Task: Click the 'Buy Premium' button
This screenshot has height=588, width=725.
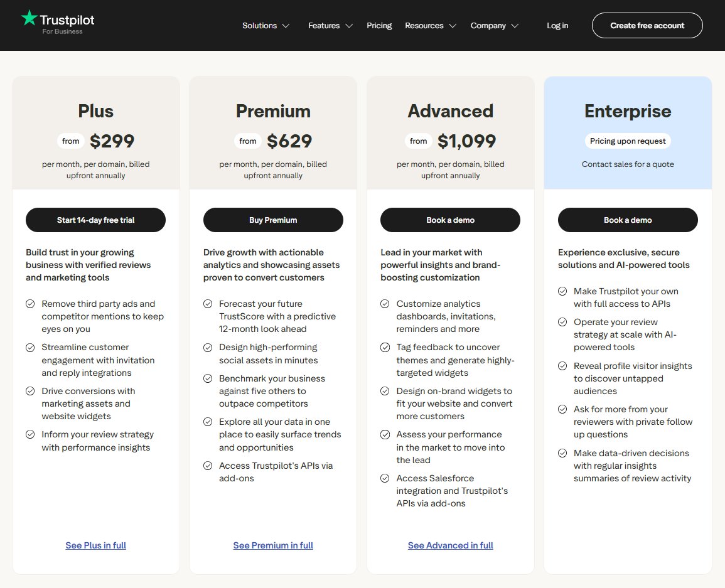Action: 273,220
